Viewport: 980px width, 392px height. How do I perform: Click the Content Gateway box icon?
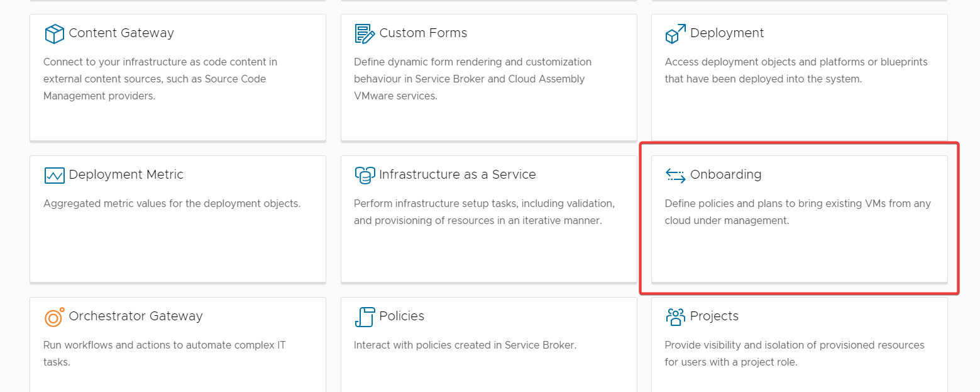pyautogui.click(x=55, y=33)
